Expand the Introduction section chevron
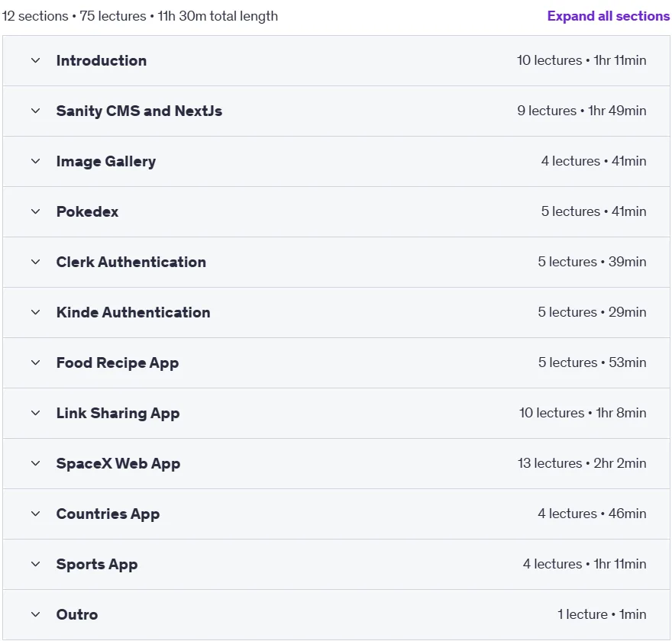This screenshot has height=641, width=672. click(36, 60)
